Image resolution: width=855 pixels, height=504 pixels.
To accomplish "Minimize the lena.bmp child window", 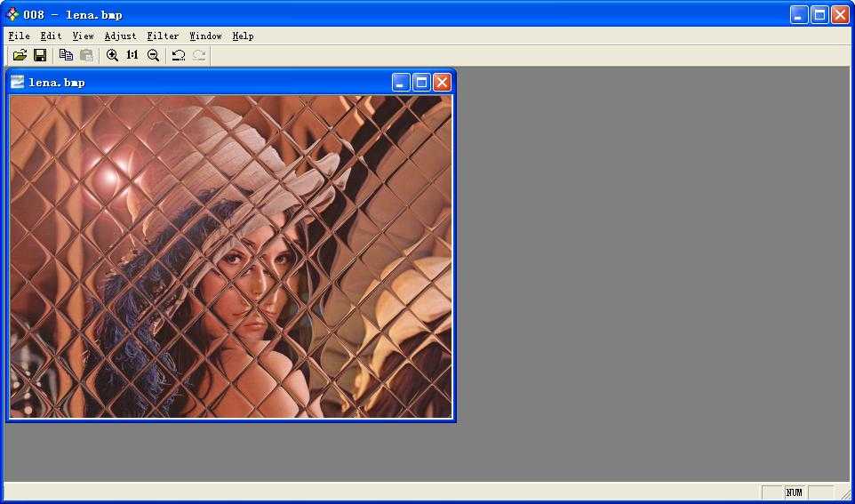I will 401,83.
